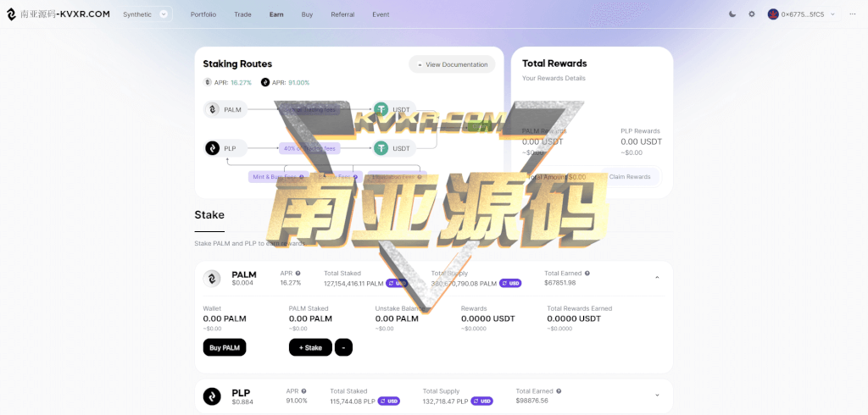868x415 pixels.
Task: Click PLP Rewards 0.00 USDT value
Action: coord(642,141)
